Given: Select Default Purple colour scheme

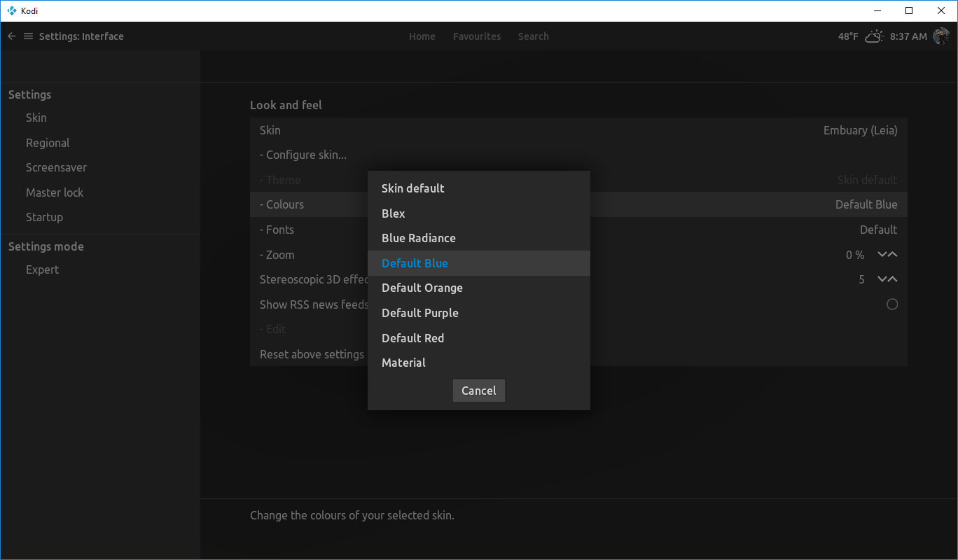Looking at the screenshot, I should coord(479,313).
